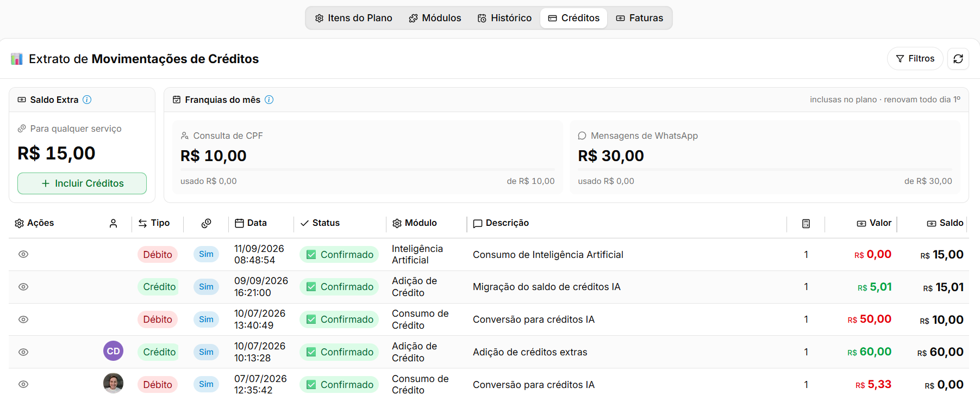Click the calculator icon column header
The image size is (980, 400).
coord(806,223)
